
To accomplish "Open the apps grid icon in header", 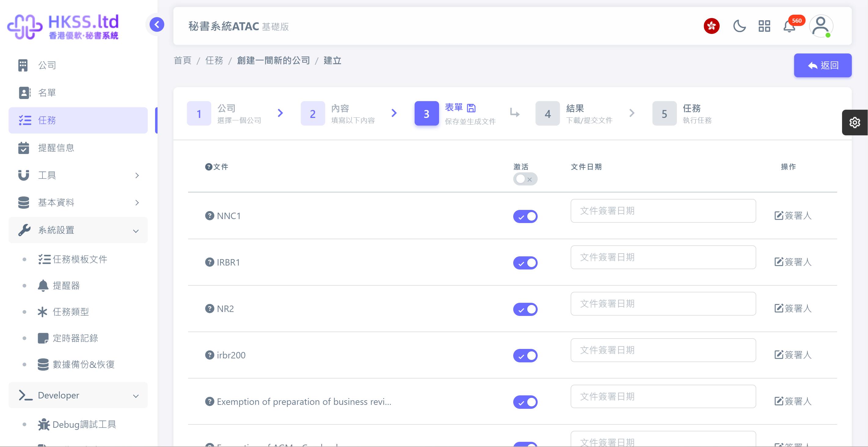I will coord(764,26).
